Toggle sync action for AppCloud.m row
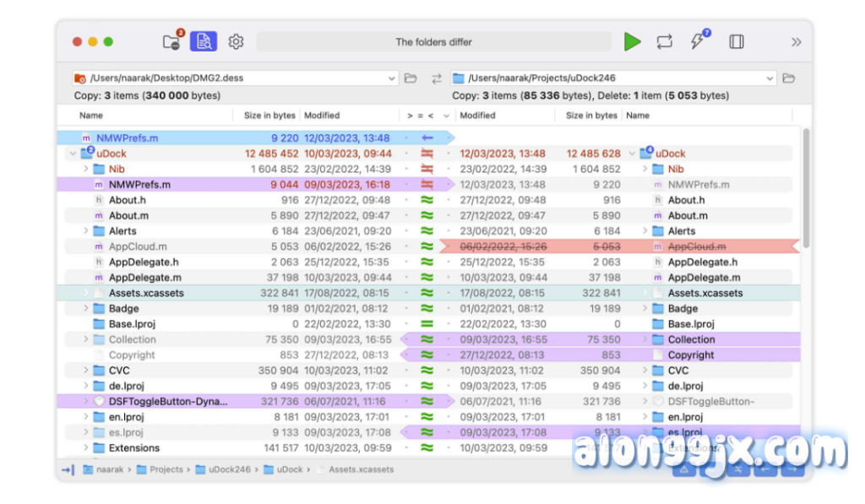This screenshot has width=865, height=504. [427, 247]
